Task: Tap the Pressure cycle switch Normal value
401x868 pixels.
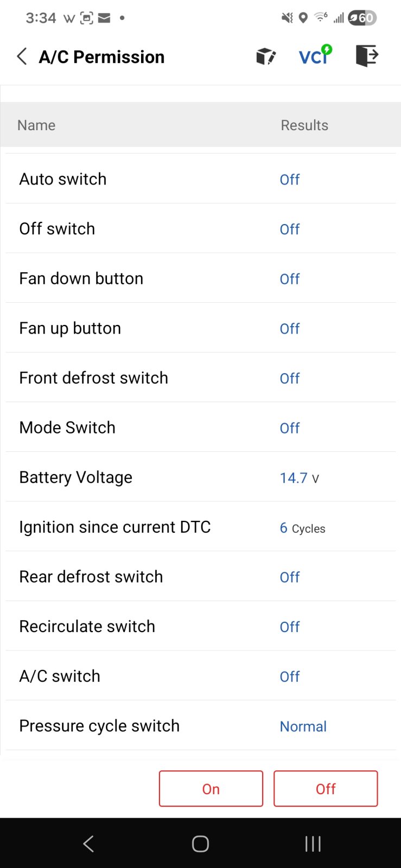Action: click(303, 726)
